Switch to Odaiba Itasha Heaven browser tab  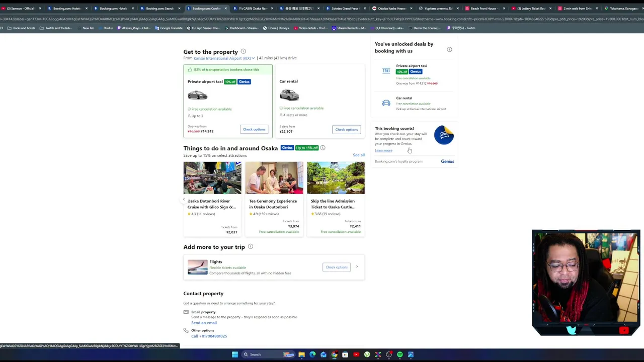[391, 9]
